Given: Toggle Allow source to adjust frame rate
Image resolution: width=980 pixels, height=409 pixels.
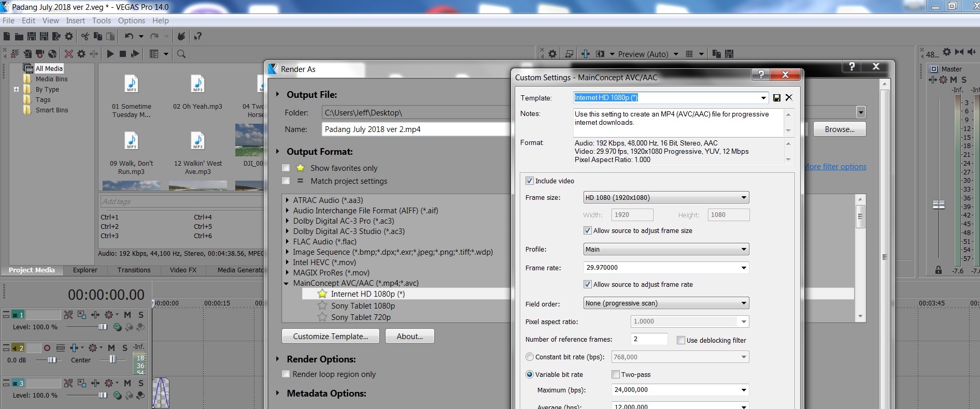Looking at the screenshot, I should point(588,284).
